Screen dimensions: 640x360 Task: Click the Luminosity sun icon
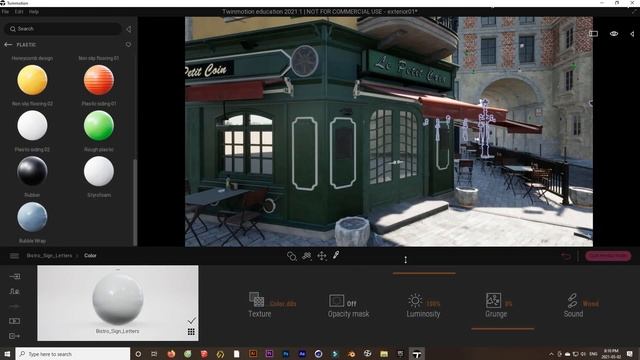(415, 300)
